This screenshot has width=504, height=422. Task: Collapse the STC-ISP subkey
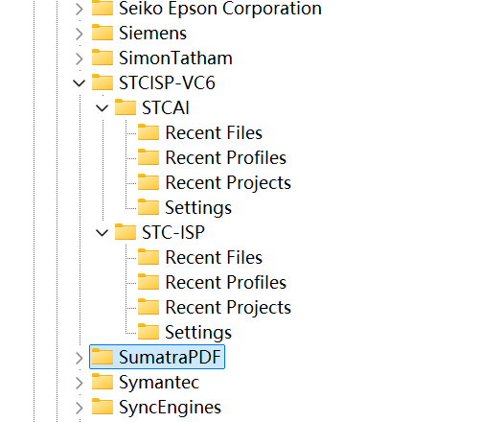click(x=103, y=233)
